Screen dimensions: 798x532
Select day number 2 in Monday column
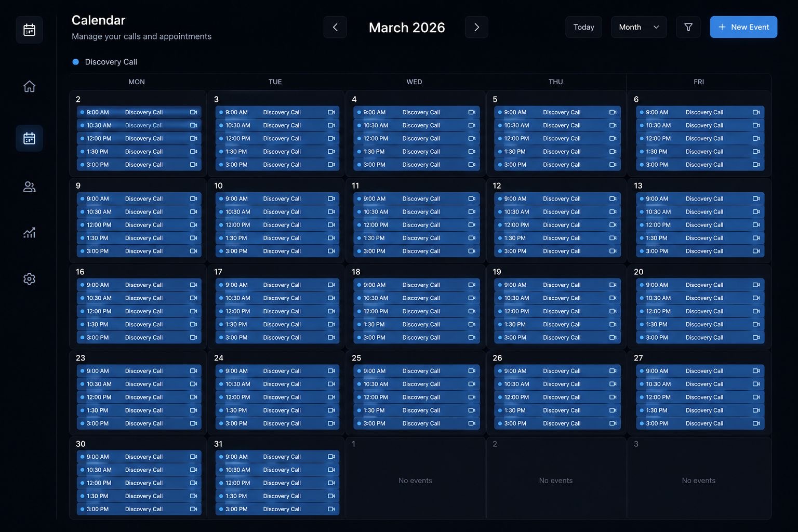pos(78,99)
